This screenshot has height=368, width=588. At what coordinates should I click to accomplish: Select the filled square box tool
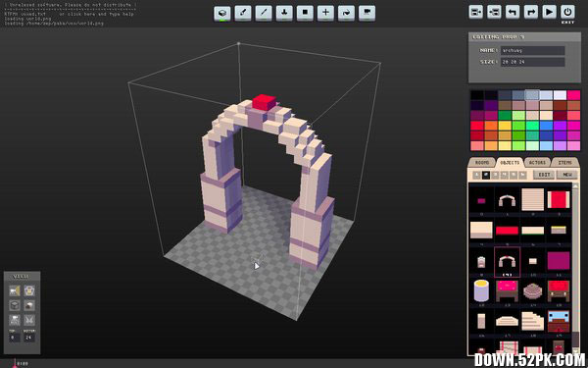pyautogui.click(x=305, y=13)
